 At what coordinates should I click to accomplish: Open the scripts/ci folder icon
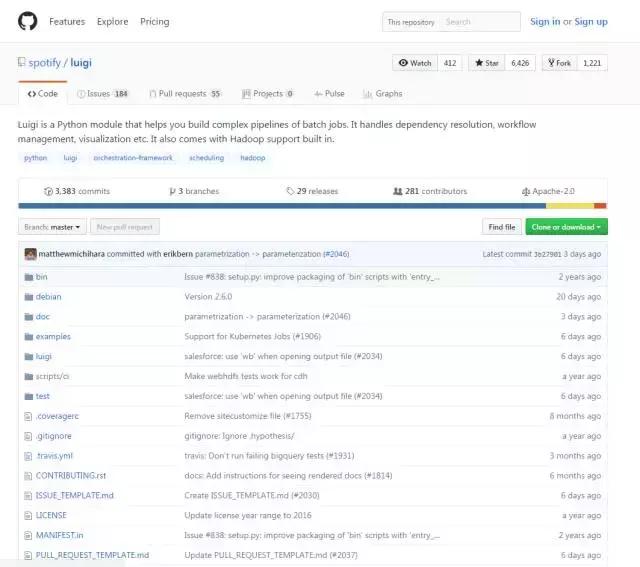[29, 376]
